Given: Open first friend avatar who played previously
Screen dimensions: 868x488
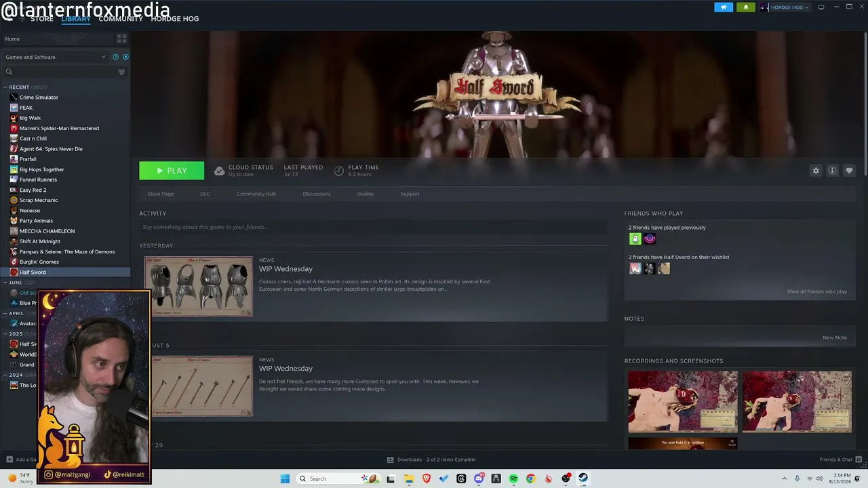Looking at the screenshot, I should point(635,239).
